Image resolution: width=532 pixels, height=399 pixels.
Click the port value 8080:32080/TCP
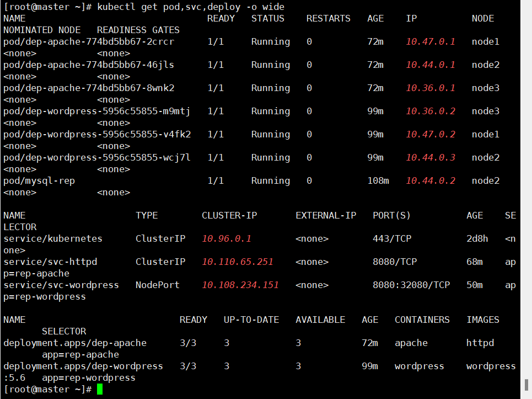tap(411, 285)
